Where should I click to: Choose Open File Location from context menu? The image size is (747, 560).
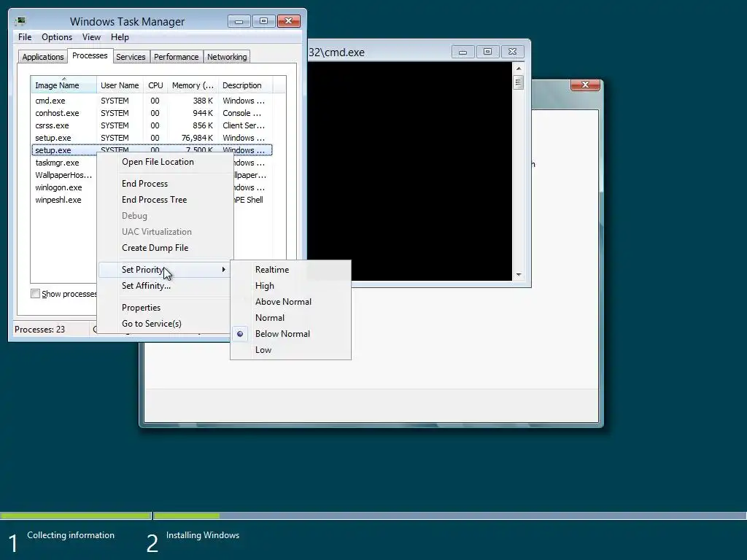pos(165,162)
